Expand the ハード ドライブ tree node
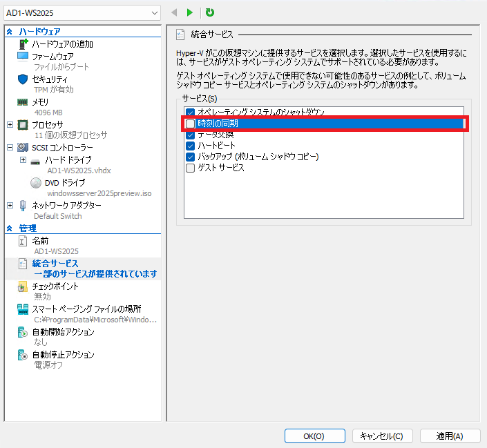The image size is (487, 448). (x=23, y=160)
